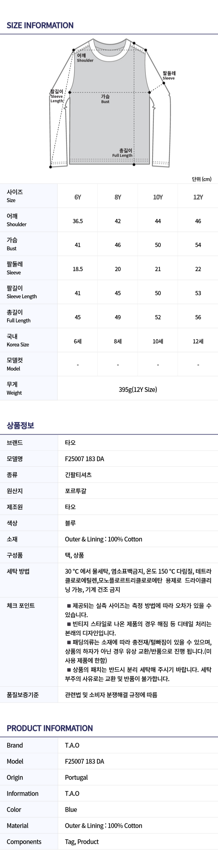The image size is (218, 868).
Task: Select the 12Y size column header
Action: click(198, 197)
